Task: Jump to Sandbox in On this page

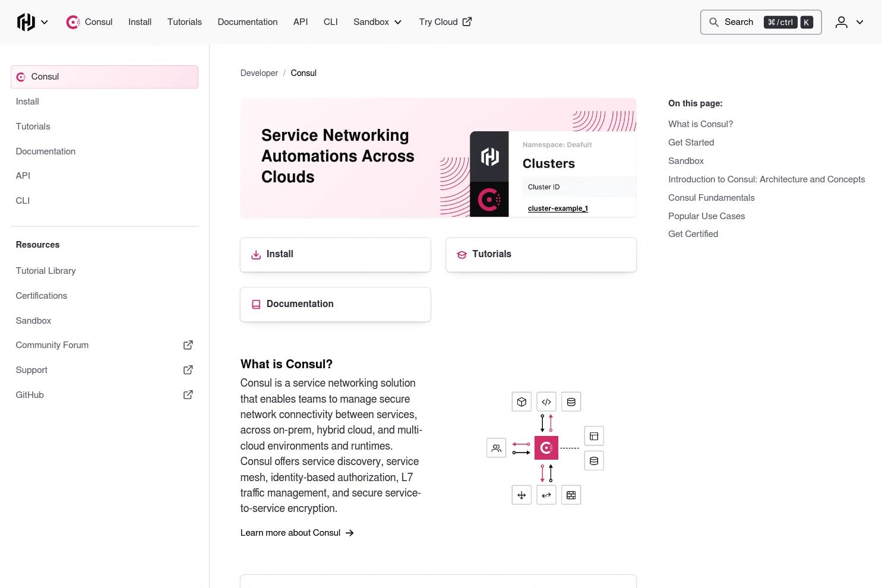Action: (x=686, y=161)
